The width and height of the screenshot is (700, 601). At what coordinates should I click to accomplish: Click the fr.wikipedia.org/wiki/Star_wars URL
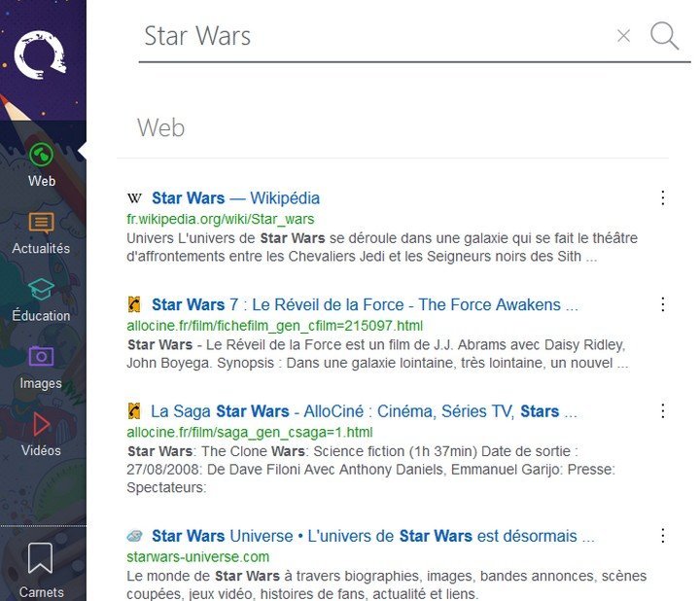click(x=221, y=219)
